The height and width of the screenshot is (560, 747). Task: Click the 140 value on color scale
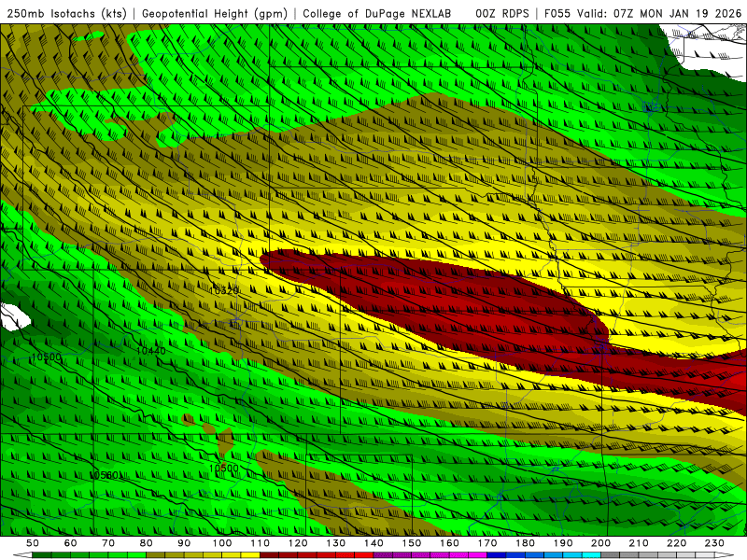[x=373, y=543]
